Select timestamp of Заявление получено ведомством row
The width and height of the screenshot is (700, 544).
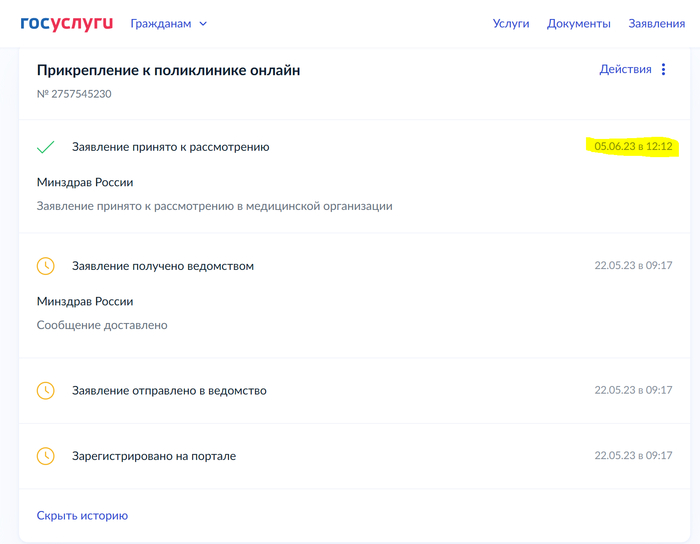[633, 266]
